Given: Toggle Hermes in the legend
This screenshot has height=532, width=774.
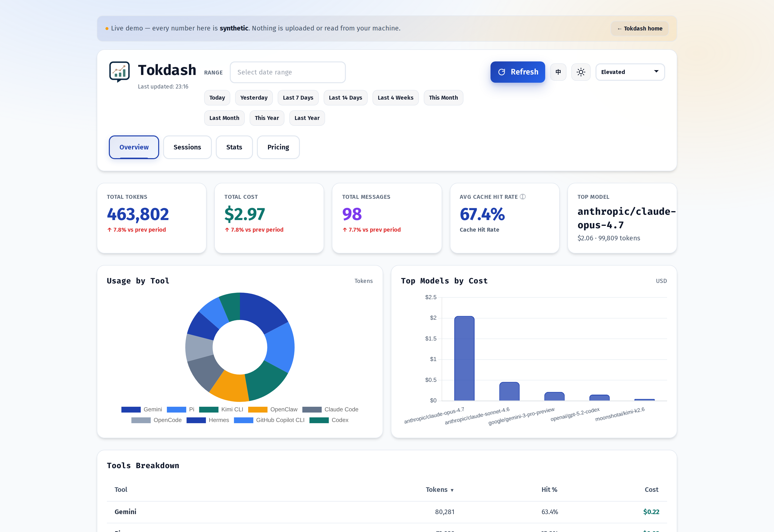Looking at the screenshot, I should click(x=208, y=420).
